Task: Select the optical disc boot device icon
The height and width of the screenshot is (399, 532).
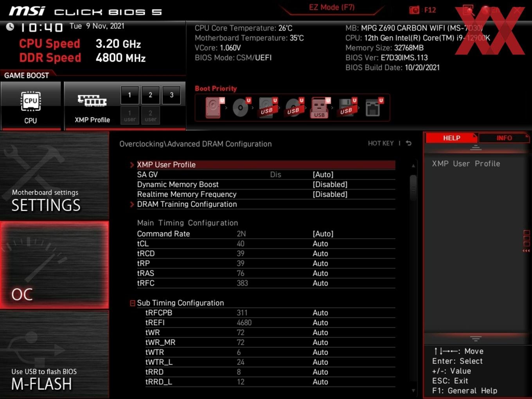Action: (241, 107)
